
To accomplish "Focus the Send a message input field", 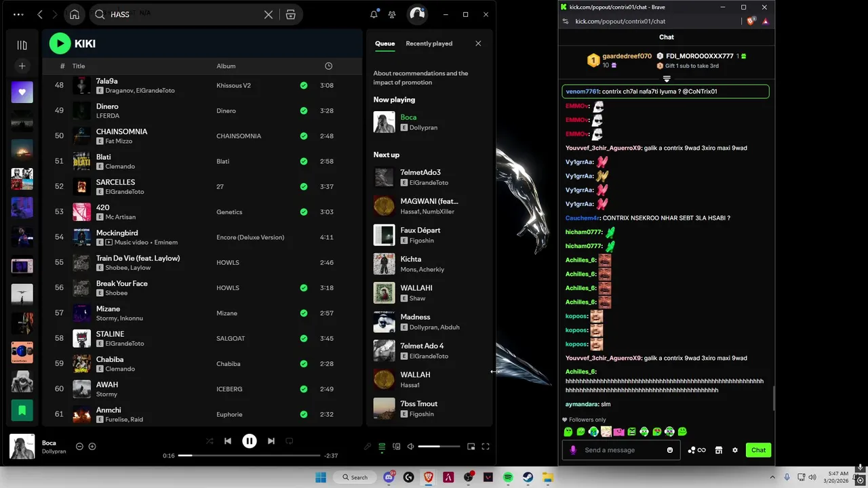I will pyautogui.click(x=620, y=450).
